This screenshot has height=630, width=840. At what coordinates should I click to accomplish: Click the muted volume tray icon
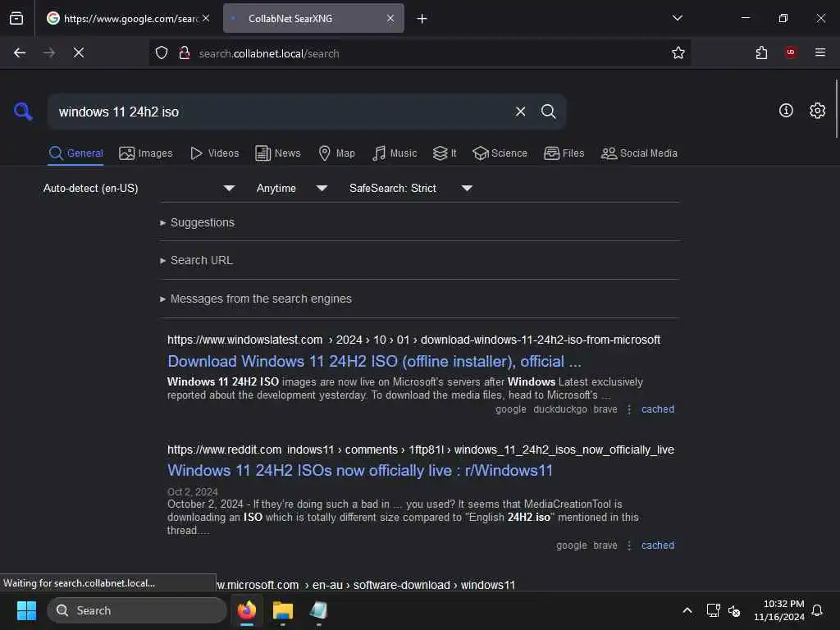tap(734, 610)
